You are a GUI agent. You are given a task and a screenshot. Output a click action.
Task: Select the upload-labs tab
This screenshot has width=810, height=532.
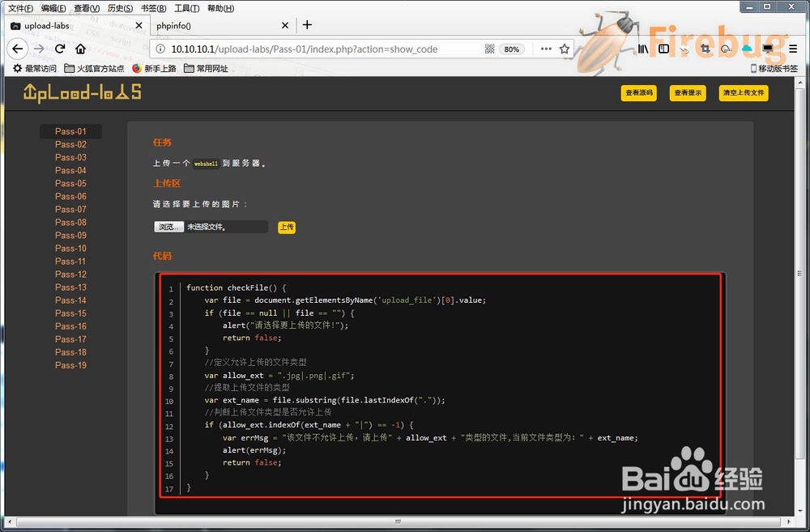76,25
